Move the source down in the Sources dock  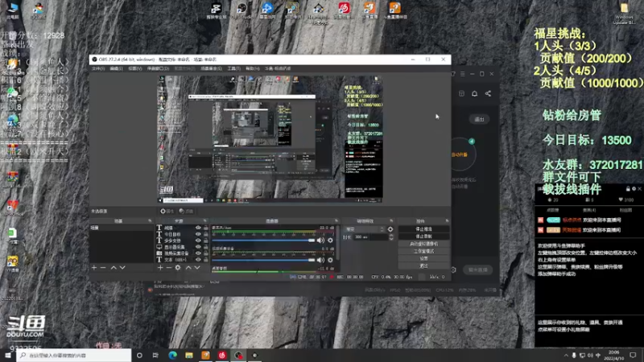tap(197, 268)
